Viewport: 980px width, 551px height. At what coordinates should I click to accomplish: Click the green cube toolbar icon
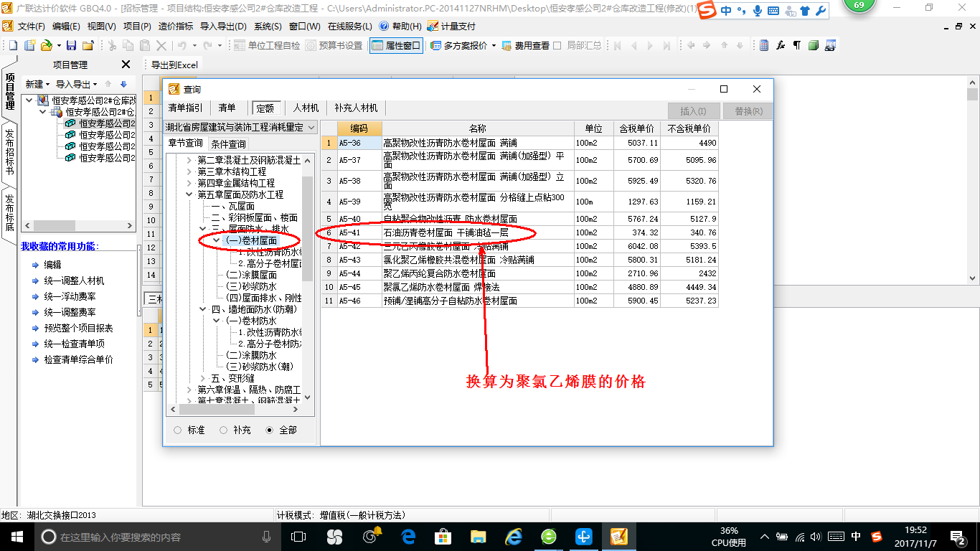(x=814, y=45)
